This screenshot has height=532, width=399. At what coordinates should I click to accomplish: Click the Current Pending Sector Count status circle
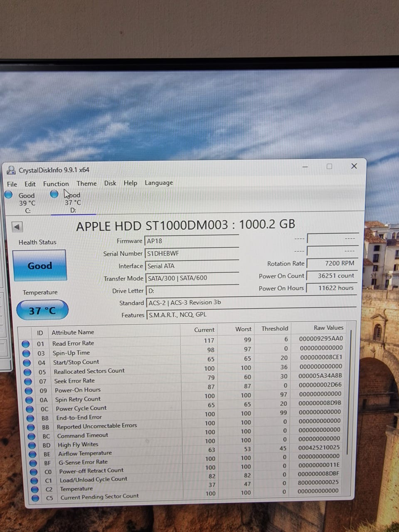(35, 498)
